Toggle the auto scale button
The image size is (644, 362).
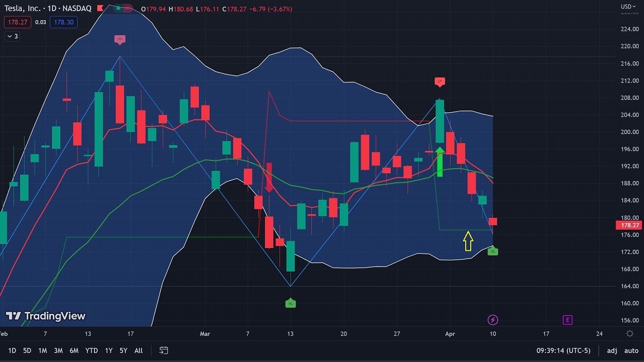click(631, 350)
